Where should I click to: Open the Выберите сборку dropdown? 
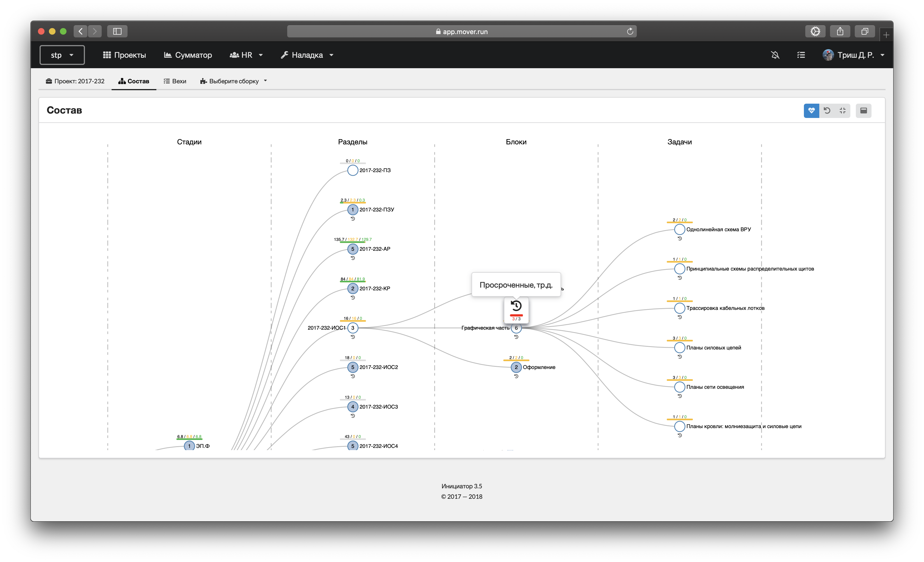point(234,81)
